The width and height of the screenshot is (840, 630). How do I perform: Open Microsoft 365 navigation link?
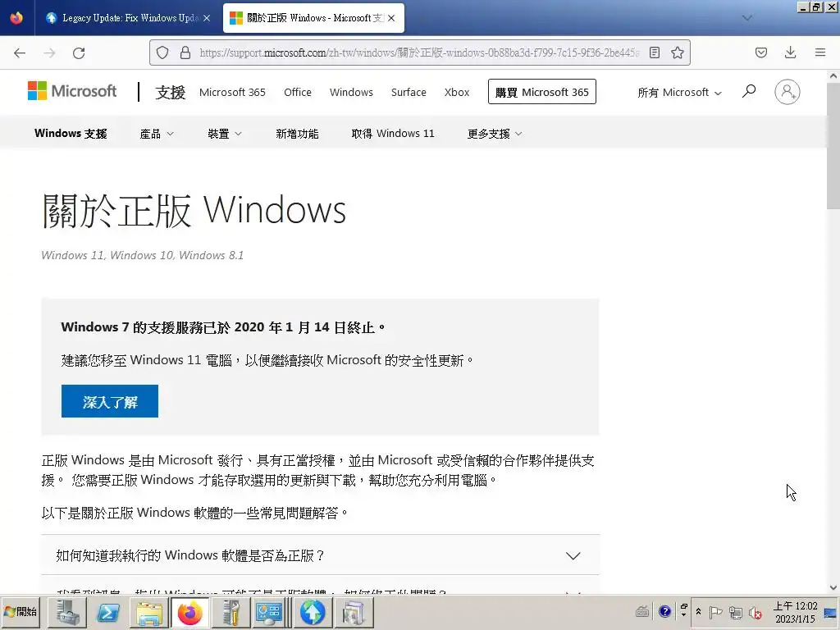(x=232, y=92)
